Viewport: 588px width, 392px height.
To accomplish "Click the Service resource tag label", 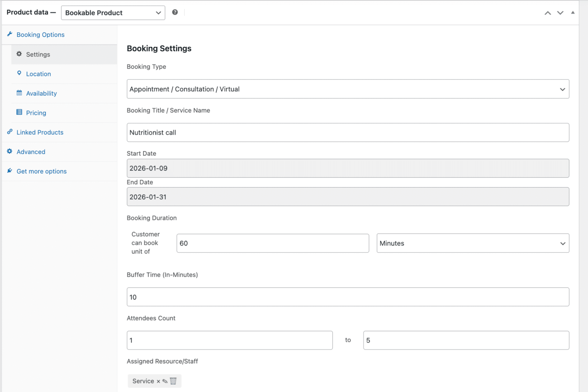I will pyautogui.click(x=143, y=381).
